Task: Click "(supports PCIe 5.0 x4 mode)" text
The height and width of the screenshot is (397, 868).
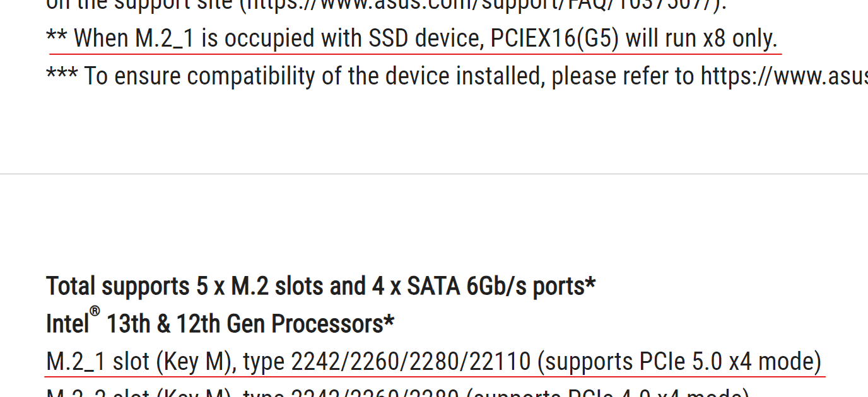Action: click(679, 362)
